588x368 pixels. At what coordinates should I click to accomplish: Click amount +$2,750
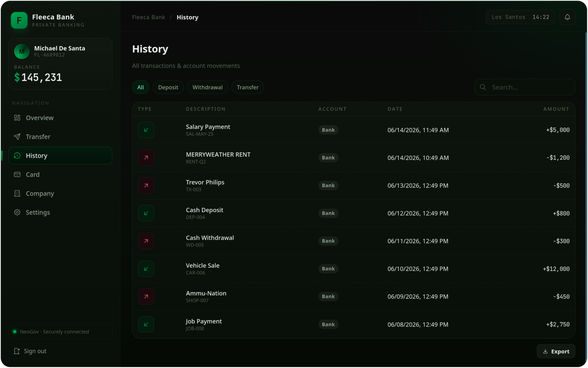pyautogui.click(x=558, y=324)
